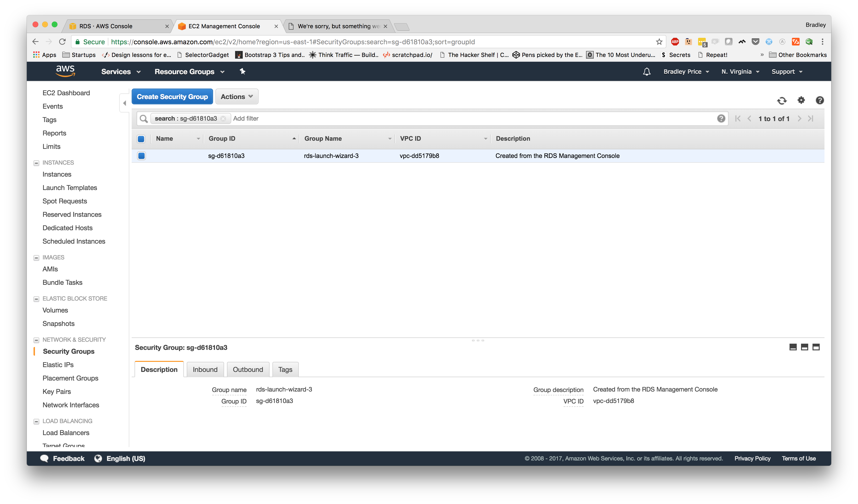Open EC2 Dashboard in sidebar
858x504 pixels.
66,93
